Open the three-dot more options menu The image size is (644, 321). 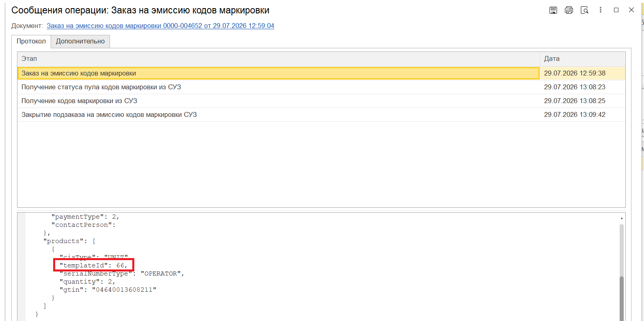click(601, 10)
